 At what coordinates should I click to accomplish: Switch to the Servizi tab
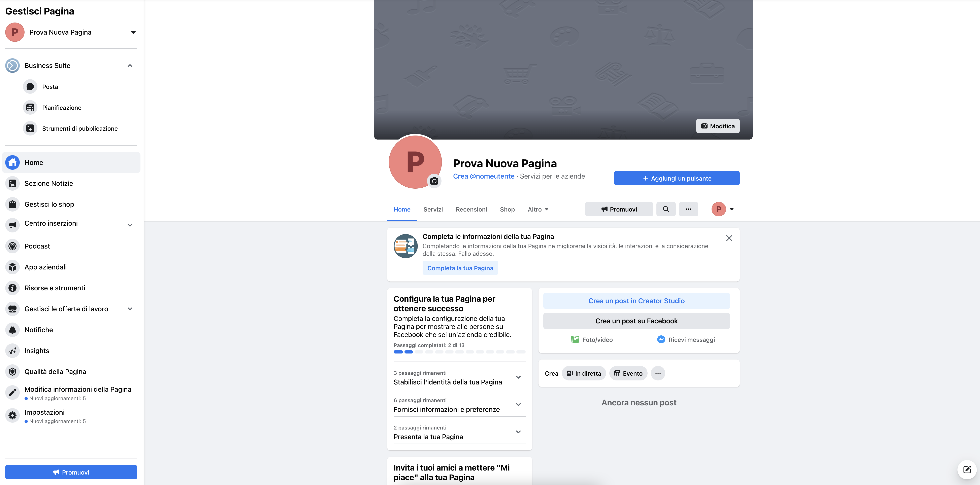tap(433, 210)
